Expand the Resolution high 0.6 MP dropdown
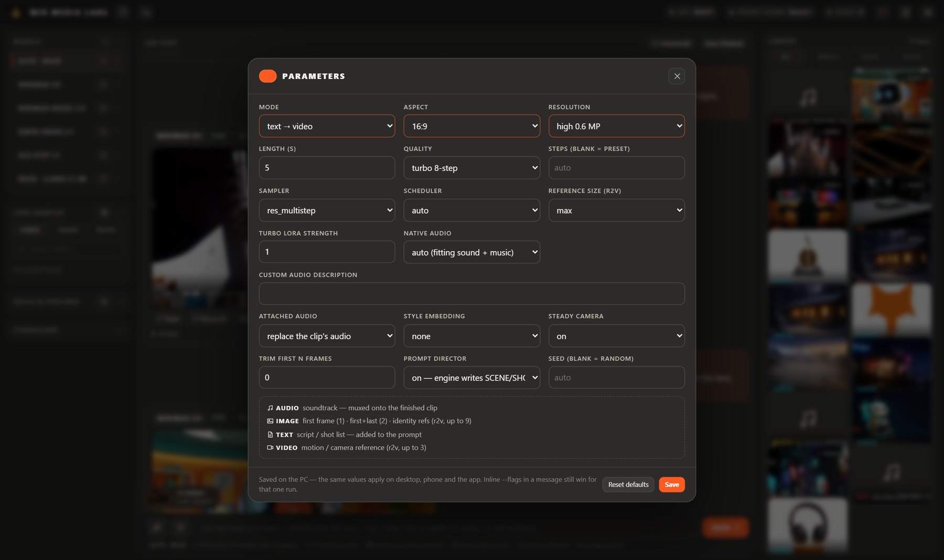The height and width of the screenshot is (560, 944). 616,126
